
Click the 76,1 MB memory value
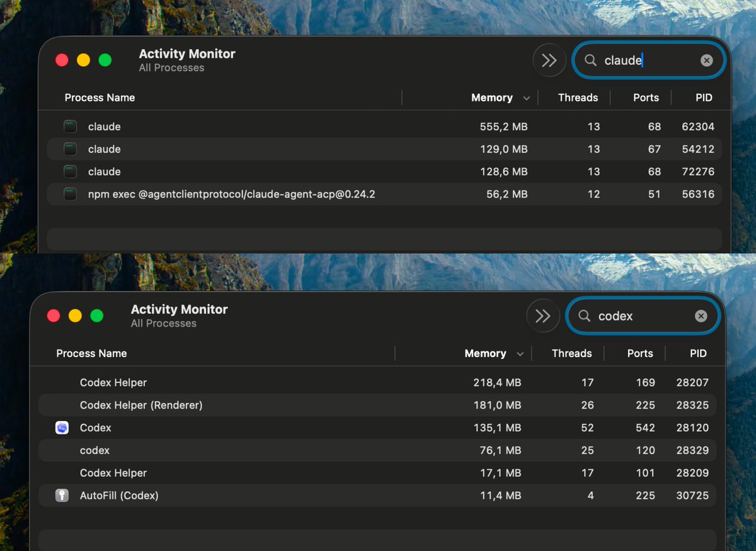click(501, 450)
